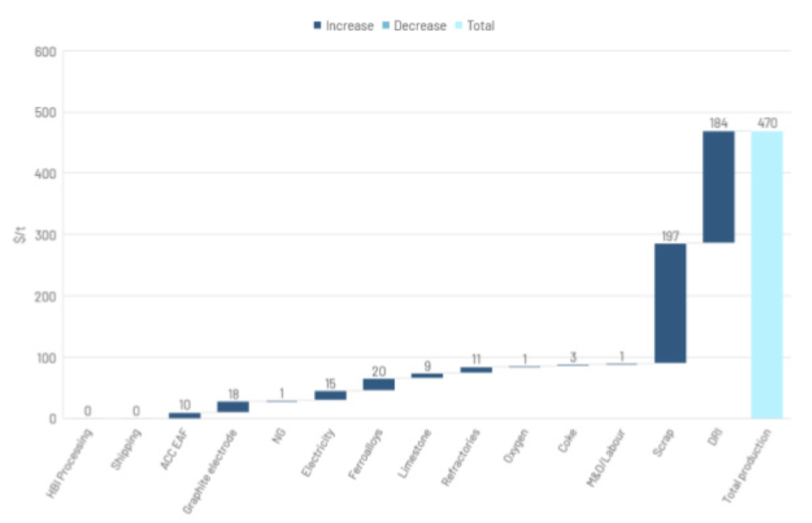
Task: Click the 197 data label above Scrap
Action: point(670,235)
